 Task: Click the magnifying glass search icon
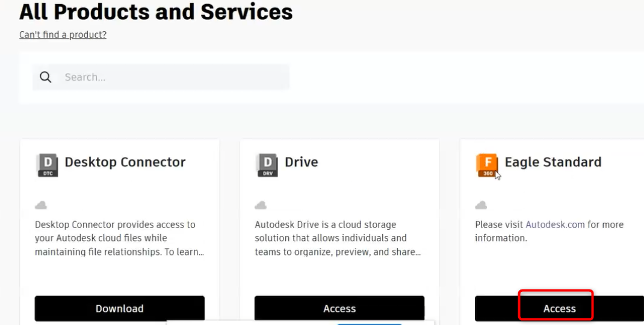point(46,77)
